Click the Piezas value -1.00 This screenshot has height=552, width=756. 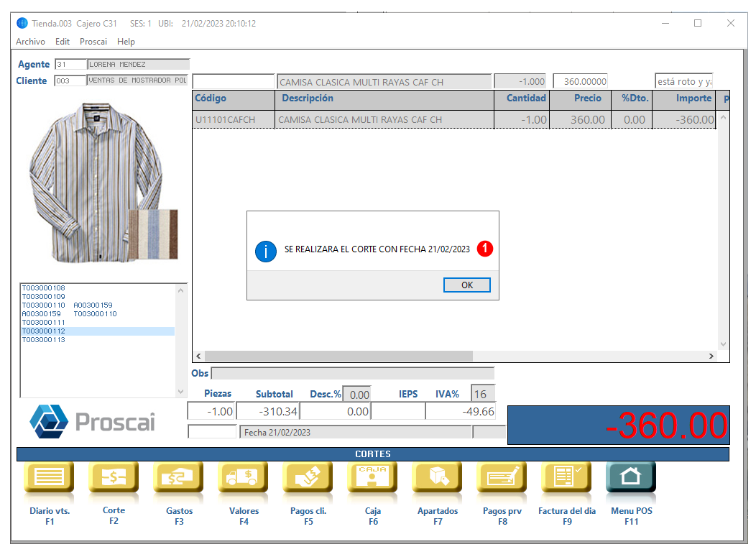[211, 411]
